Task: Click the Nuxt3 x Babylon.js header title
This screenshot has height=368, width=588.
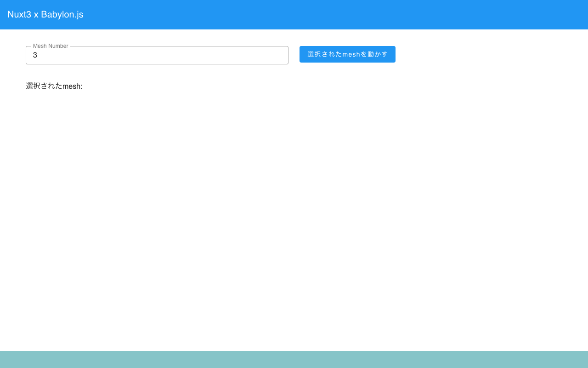Action: pyautogui.click(x=45, y=14)
